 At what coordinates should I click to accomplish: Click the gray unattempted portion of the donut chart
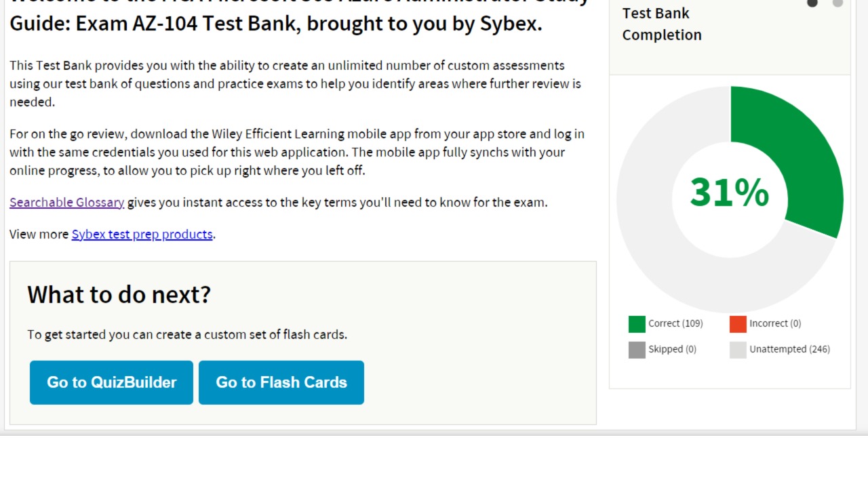point(665,258)
